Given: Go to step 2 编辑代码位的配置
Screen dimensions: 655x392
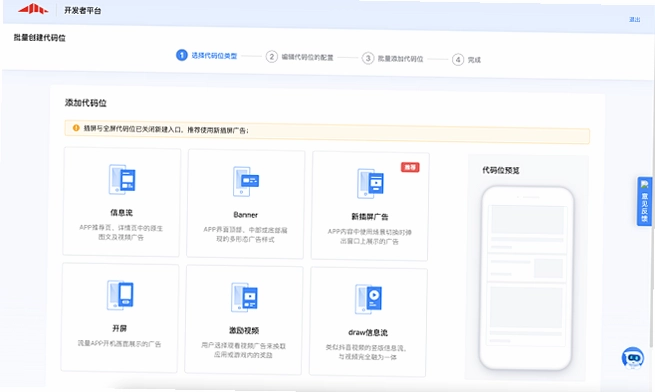Looking at the screenshot, I should (300, 57).
